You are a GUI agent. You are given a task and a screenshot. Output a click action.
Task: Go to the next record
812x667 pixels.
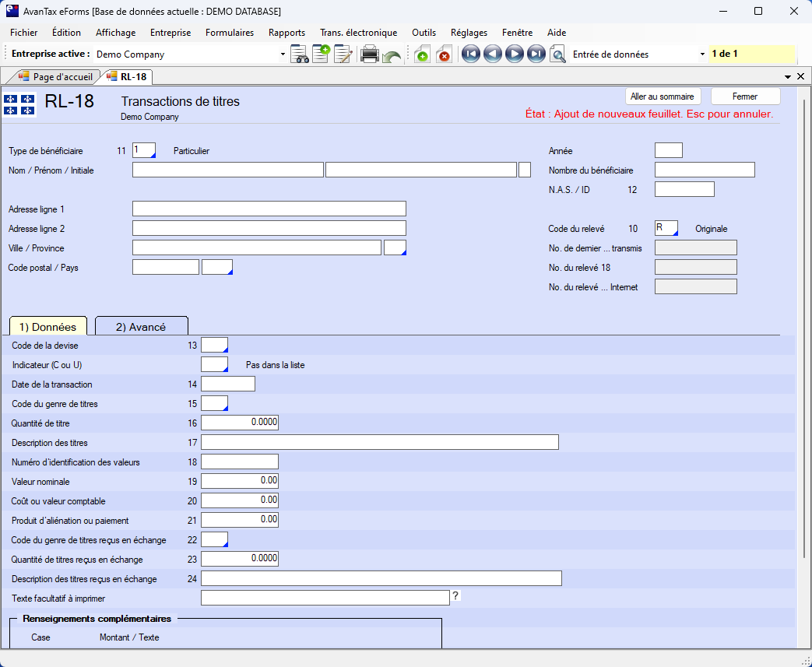point(514,54)
